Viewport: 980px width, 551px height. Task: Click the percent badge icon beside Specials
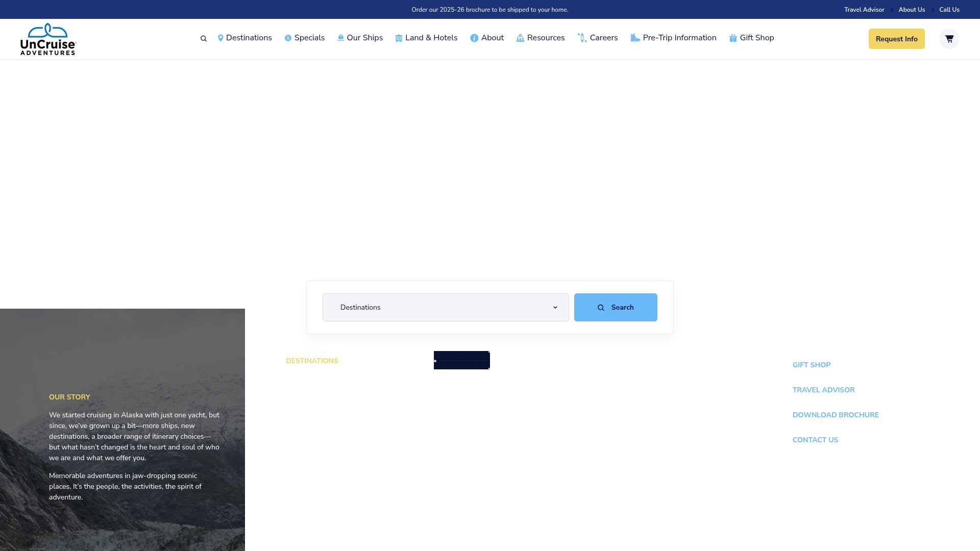click(x=288, y=38)
